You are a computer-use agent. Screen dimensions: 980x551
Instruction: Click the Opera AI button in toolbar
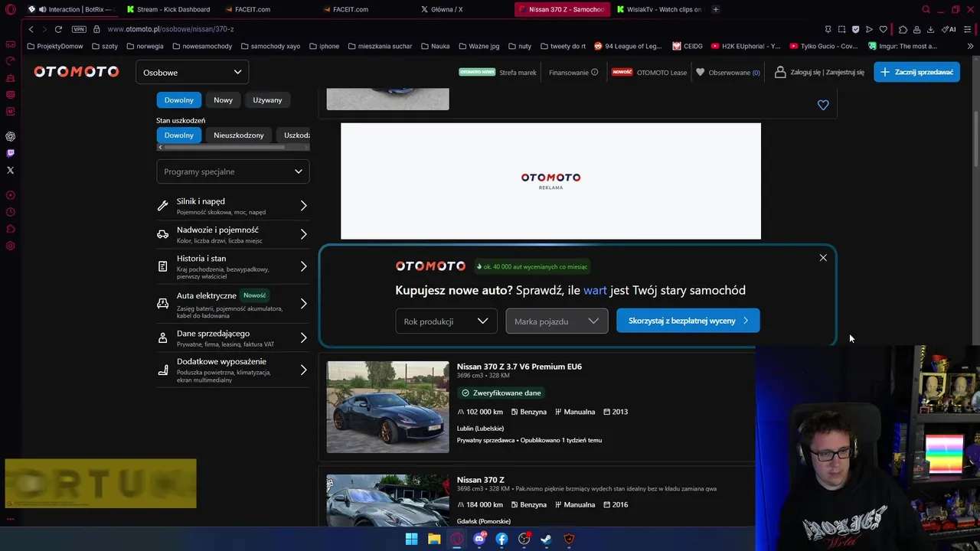[x=949, y=29]
